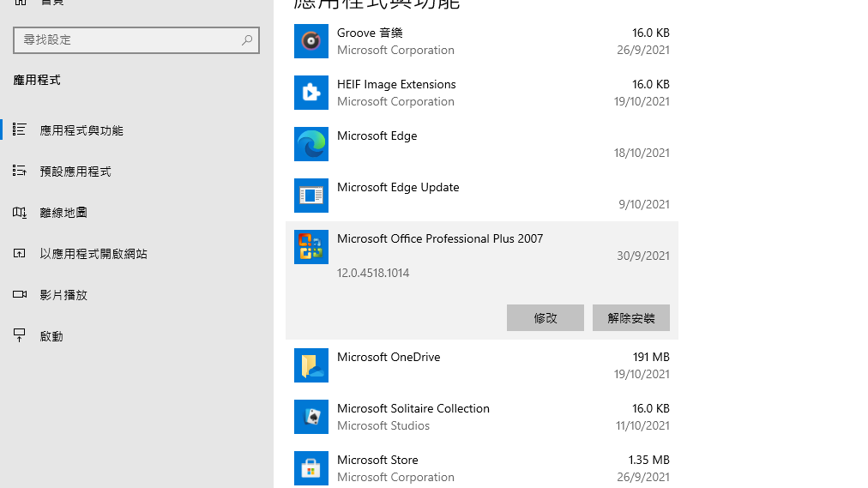Focus the 尋找設定 search field
The height and width of the screenshot is (488, 868).
[x=136, y=39]
